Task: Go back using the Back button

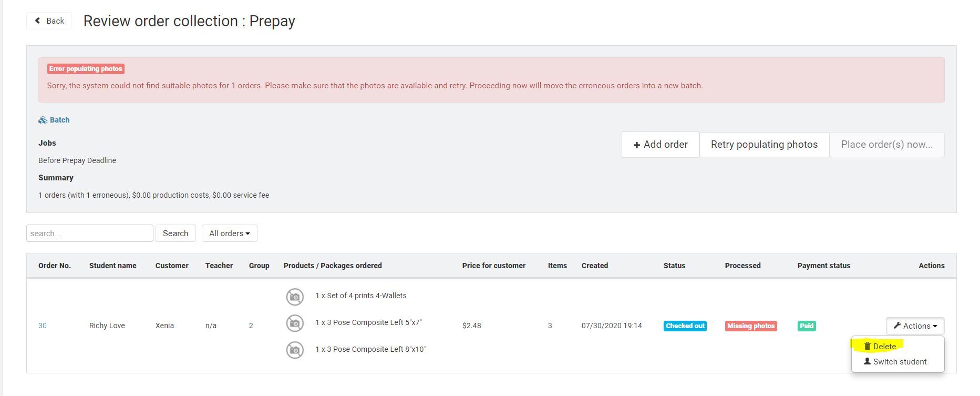Action: point(49,21)
